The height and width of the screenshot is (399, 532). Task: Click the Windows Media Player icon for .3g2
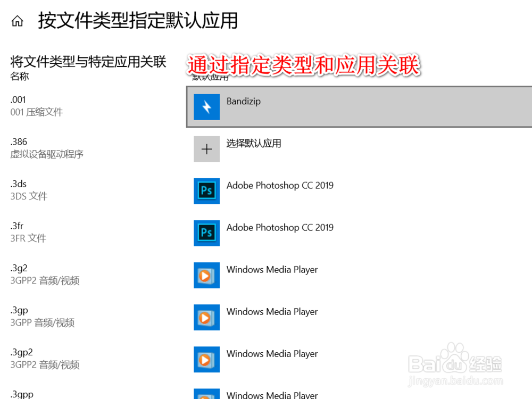coord(206,275)
